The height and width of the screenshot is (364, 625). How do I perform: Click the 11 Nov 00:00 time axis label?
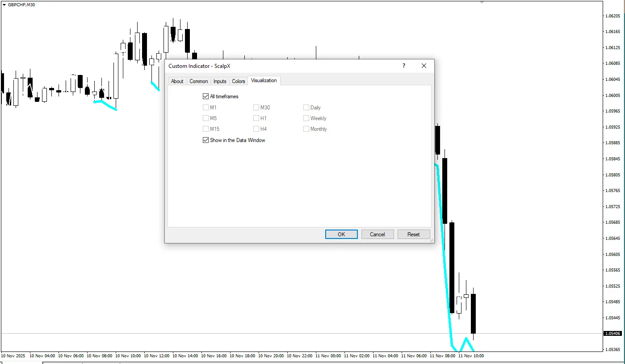pyautogui.click(x=328, y=356)
